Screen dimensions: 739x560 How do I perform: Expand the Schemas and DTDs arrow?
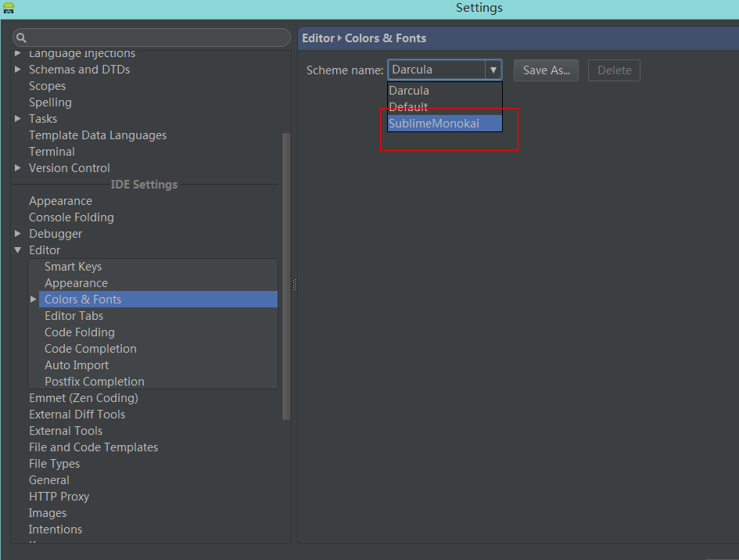18,70
